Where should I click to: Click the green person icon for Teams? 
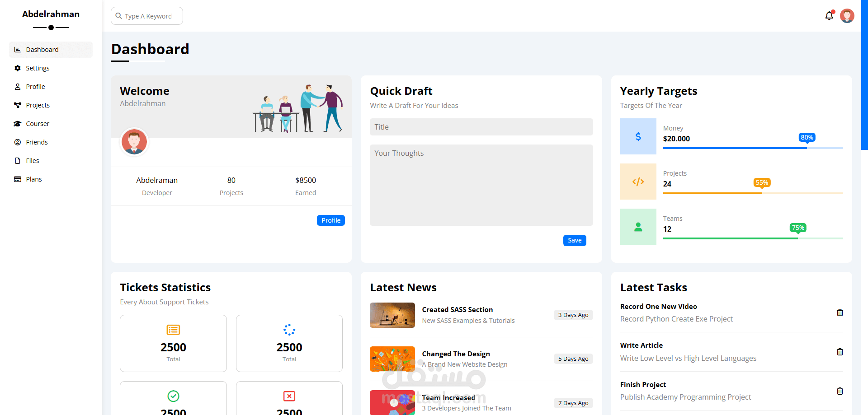(x=638, y=226)
